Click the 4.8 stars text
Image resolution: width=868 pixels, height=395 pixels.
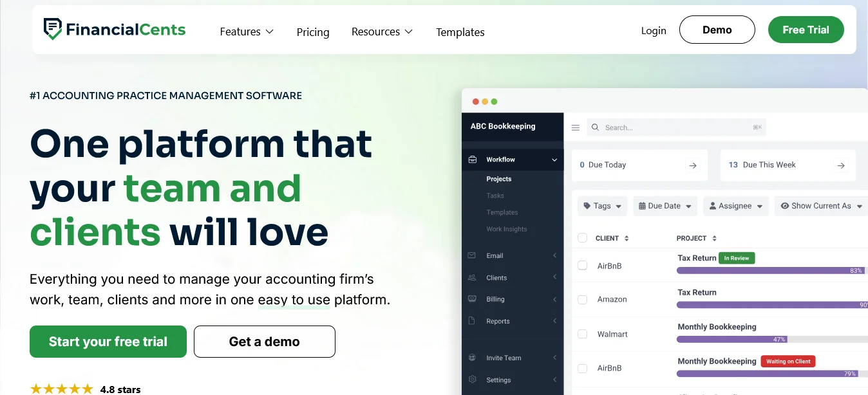click(x=120, y=389)
